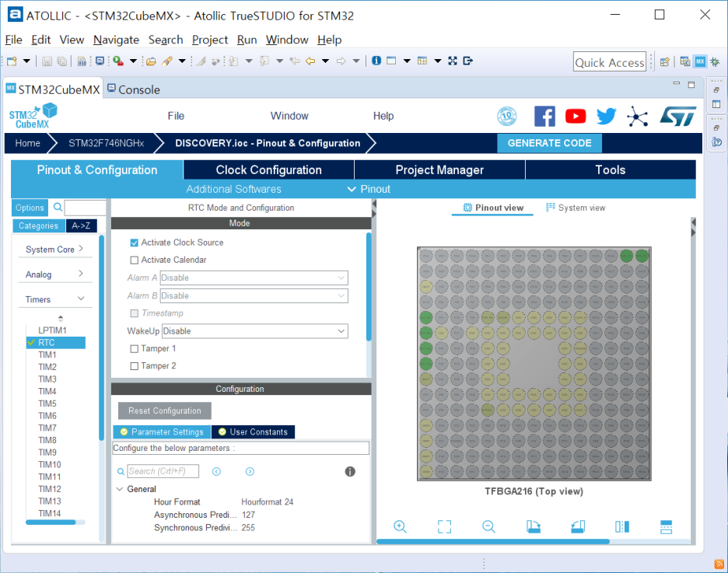Open the Project menu

(210, 40)
